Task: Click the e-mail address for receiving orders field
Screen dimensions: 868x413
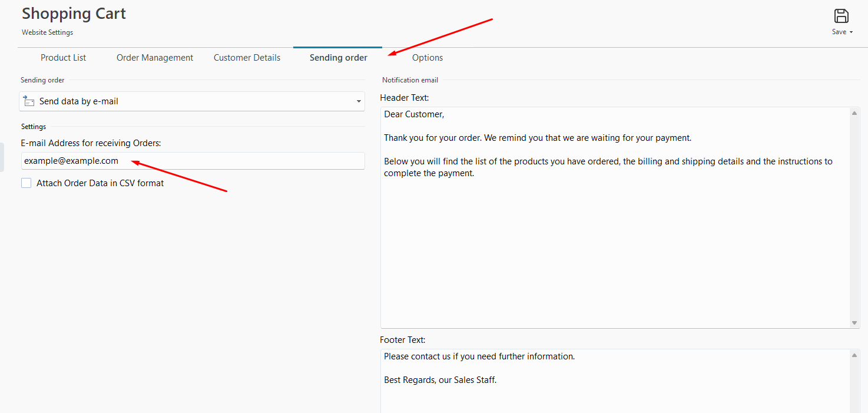Action: click(x=192, y=161)
